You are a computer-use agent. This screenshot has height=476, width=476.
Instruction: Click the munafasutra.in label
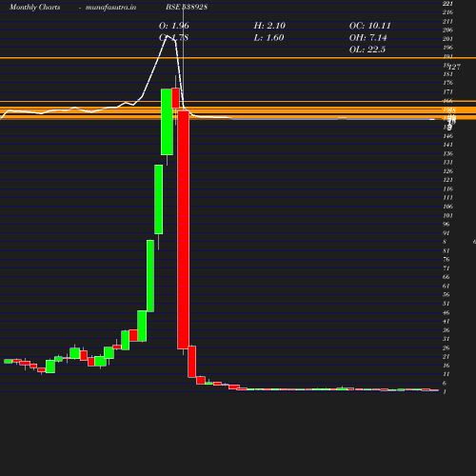[110, 7]
